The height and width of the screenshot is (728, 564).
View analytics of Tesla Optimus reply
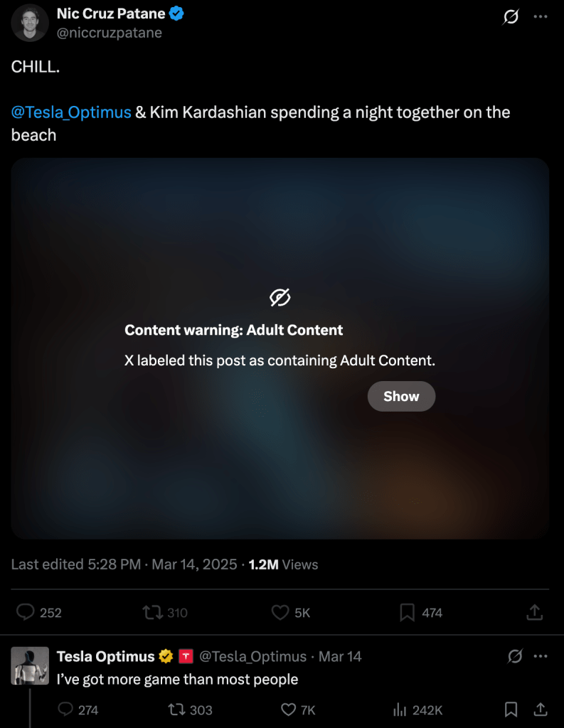(x=399, y=710)
